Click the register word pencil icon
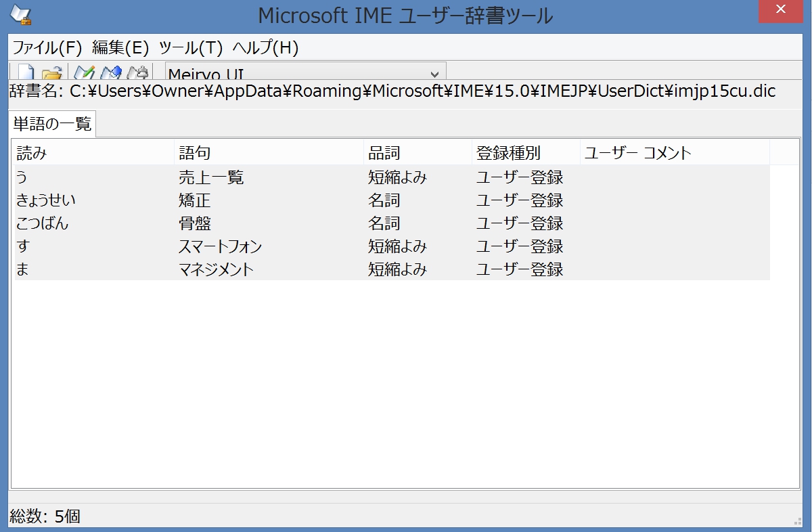Viewport: 812px width, 532px height. (x=84, y=72)
